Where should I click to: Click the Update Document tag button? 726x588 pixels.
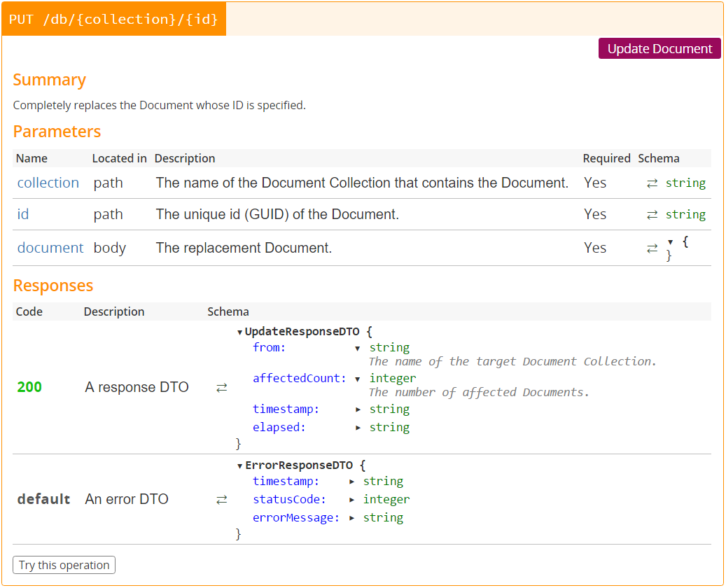click(x=659, y=48)
